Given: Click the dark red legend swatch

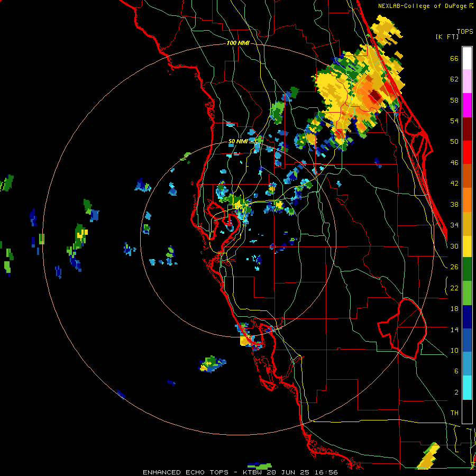Looking at the screenshot, I should tap(467, 129).
